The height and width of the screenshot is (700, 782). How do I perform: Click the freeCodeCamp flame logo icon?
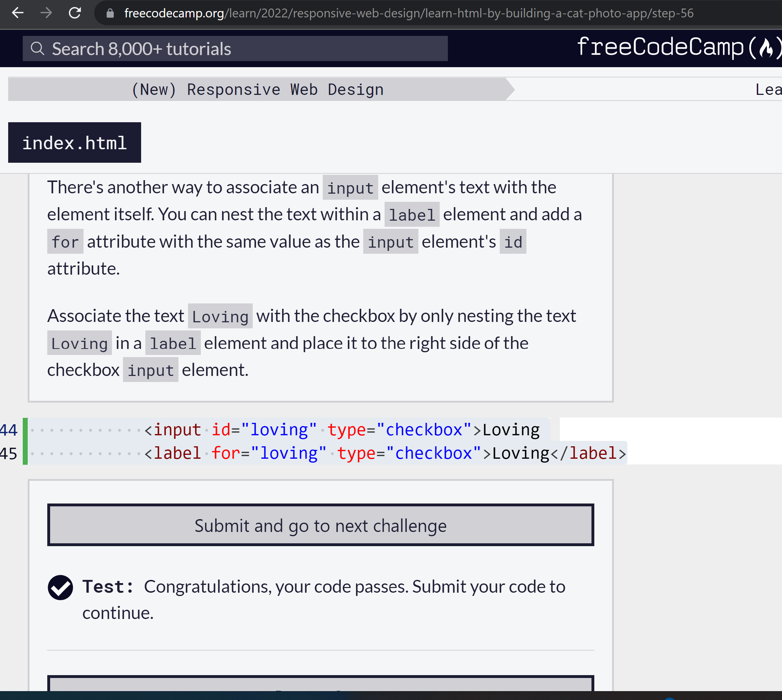[x=766, y=48]
